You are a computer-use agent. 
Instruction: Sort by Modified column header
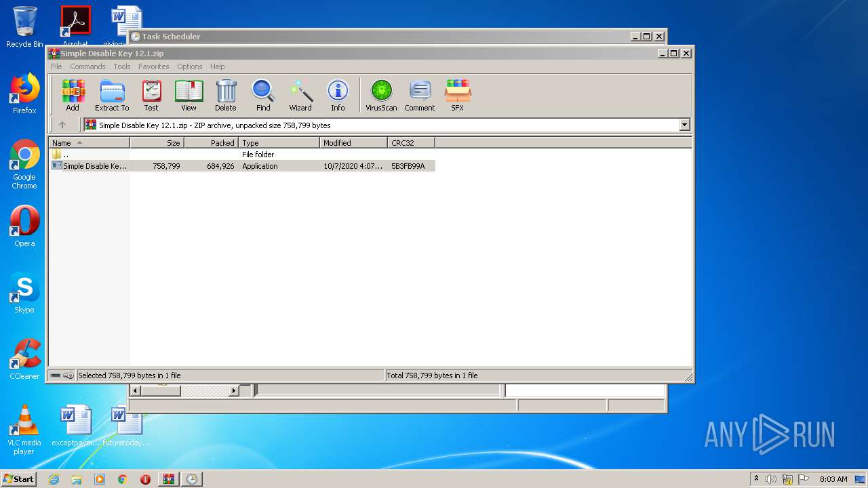(x=353, y=143)
